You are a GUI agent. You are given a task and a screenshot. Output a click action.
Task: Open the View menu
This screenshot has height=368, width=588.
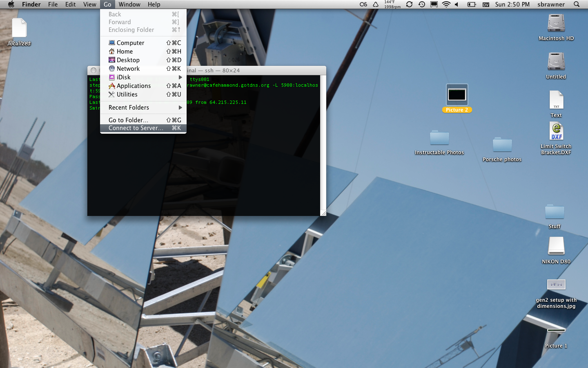click(89, 4)
